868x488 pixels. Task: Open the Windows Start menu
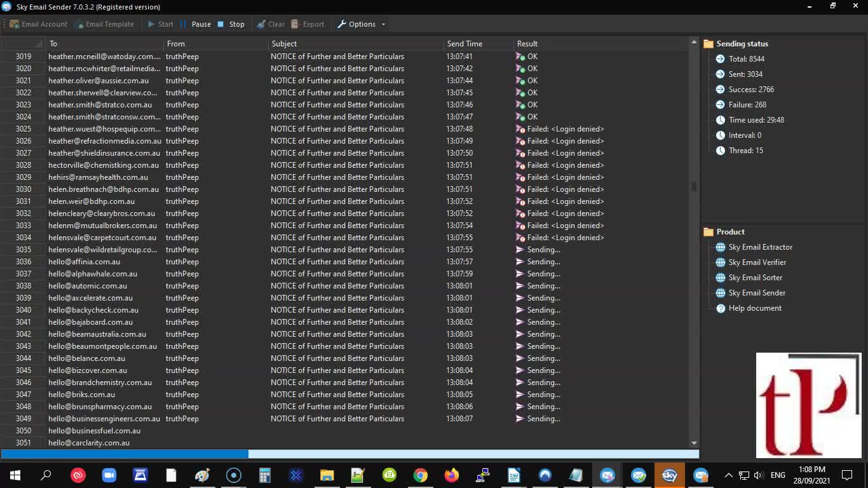click(15, 475)
